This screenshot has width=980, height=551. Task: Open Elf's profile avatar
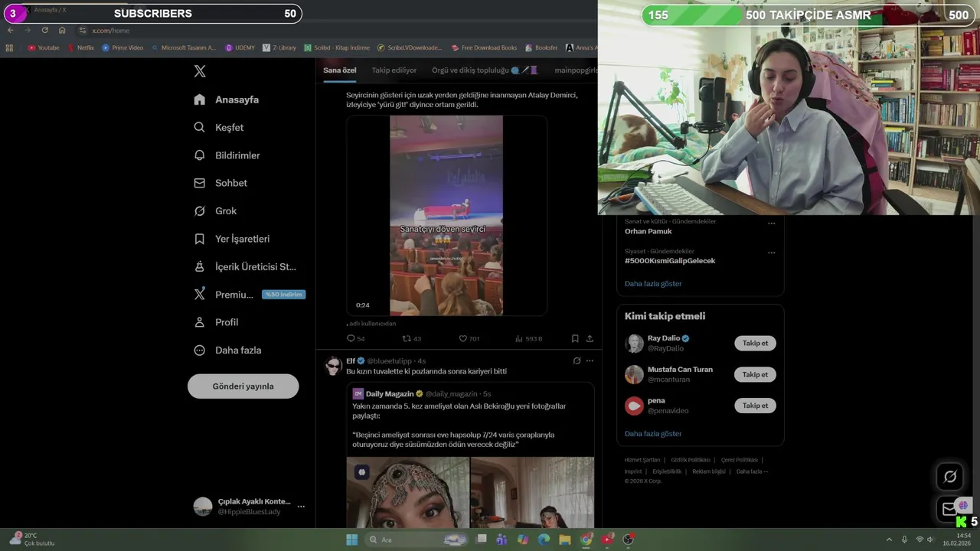(332, 366)
